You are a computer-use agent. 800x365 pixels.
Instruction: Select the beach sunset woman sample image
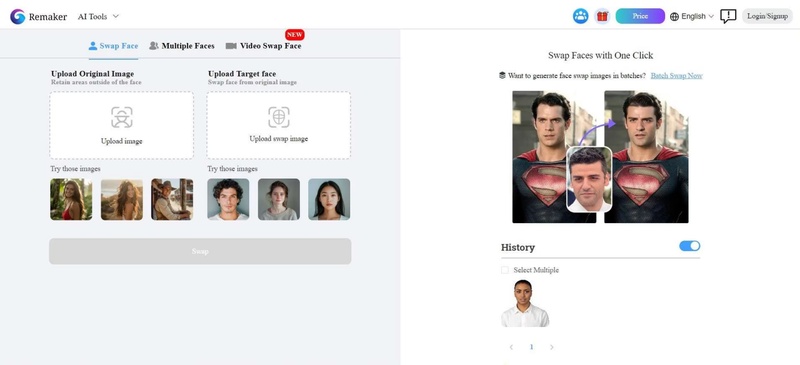[x=122, y=199]
